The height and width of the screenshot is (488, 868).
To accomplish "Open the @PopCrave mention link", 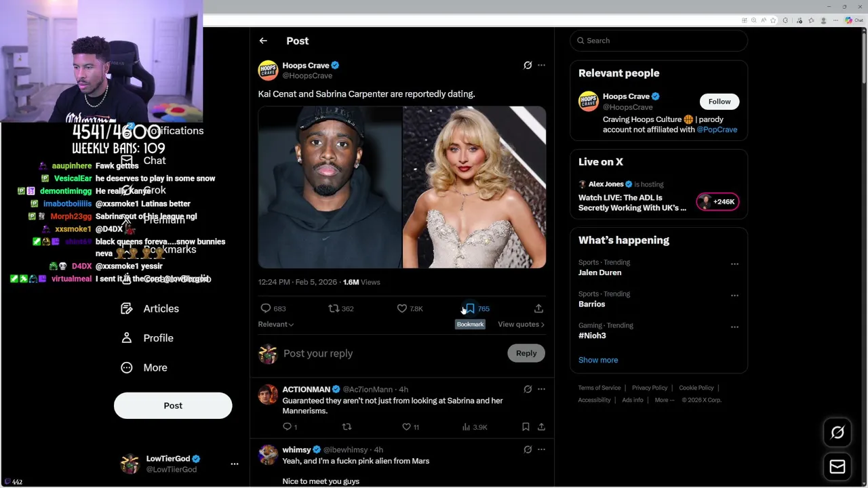I will [717, 129].
